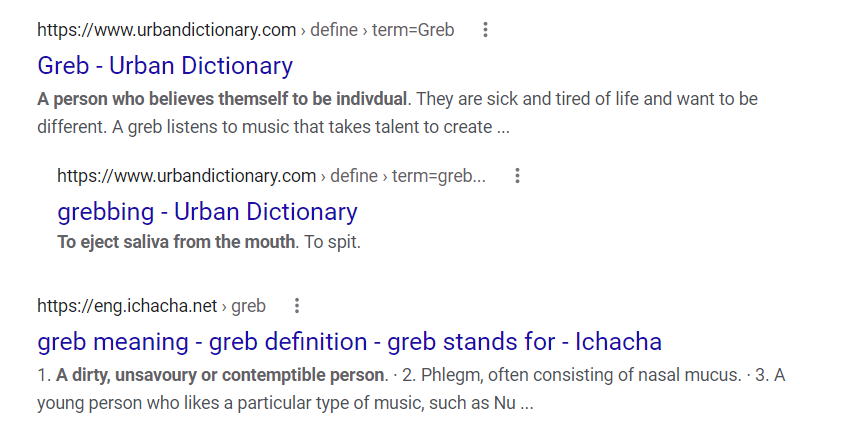Open three-dot options for the grebbing result
Image resolution: width=852 pixels, height=429 pixels.
[x=517, y=175]
